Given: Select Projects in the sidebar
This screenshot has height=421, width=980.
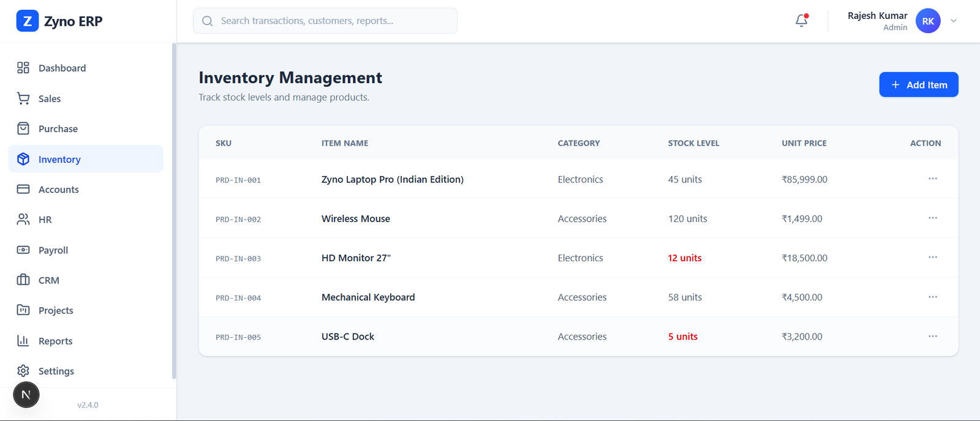Looking at the screenshot, I should (56, 310).
